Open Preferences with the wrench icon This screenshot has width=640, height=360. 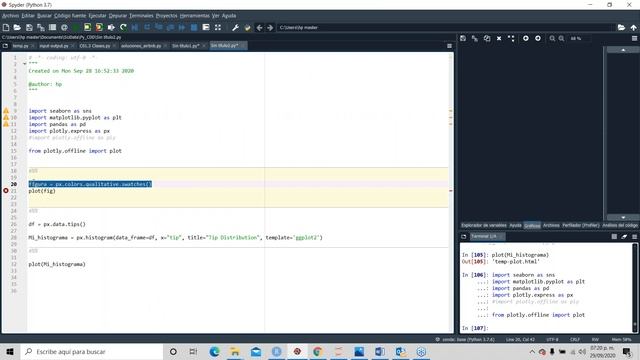click(x=236, y=27)
